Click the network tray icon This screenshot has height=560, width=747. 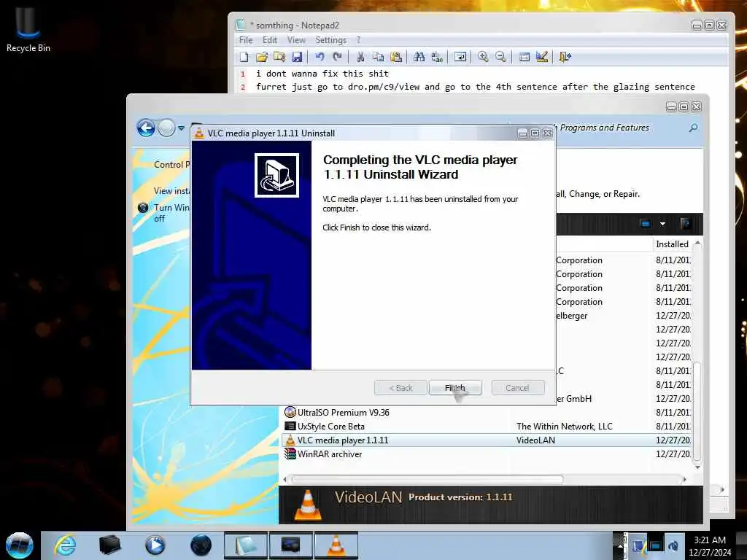(x=656, y=545)
